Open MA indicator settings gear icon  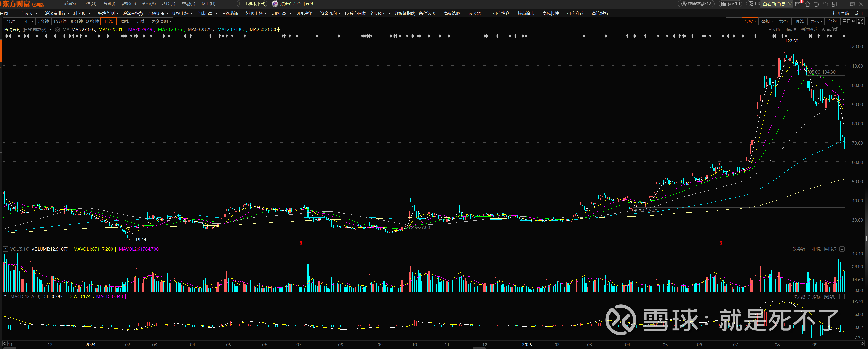[x=58, y=30]
